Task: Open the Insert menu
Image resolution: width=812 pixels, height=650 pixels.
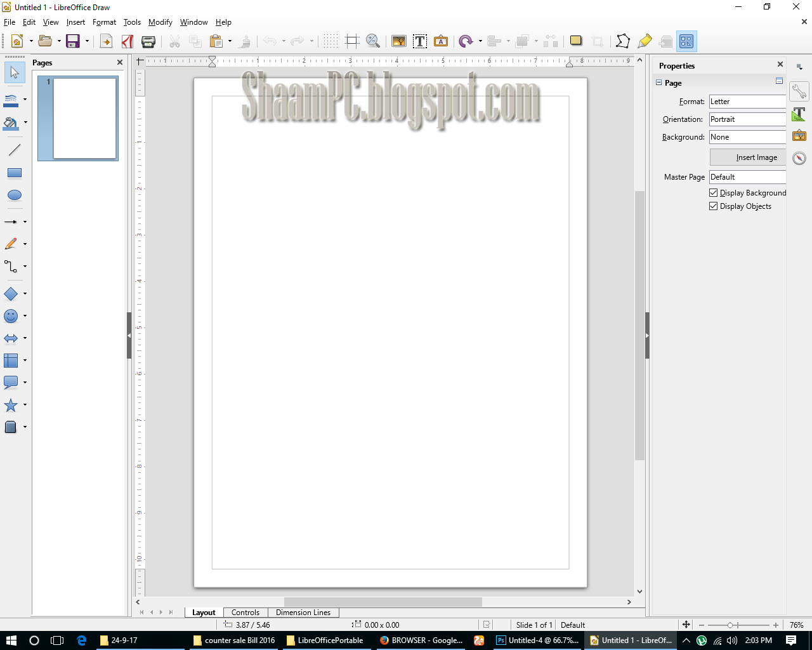Action: (x=75, y=22)
